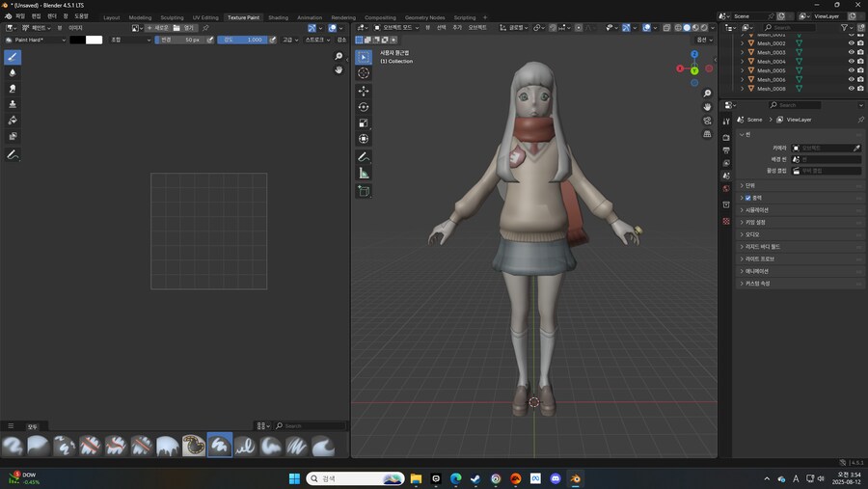
Task: Open the Texture properties tab
Action: (x=726, y=221)
